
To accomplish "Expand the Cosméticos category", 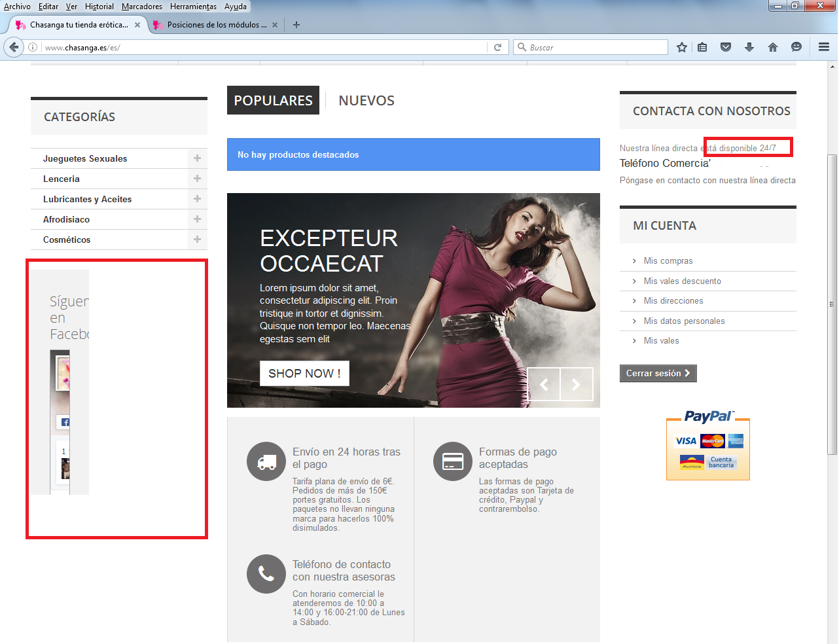I will (x=197, y=240).
